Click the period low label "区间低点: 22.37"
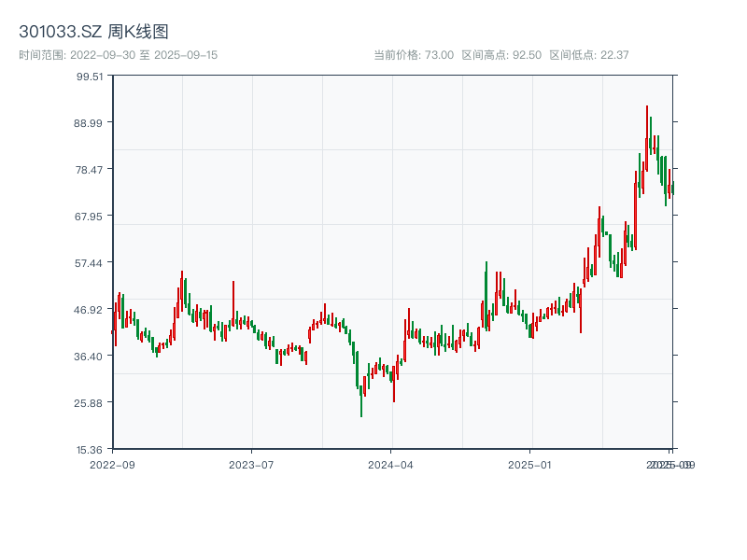This screenshot has height=560, width=747. tap(589, 55)
